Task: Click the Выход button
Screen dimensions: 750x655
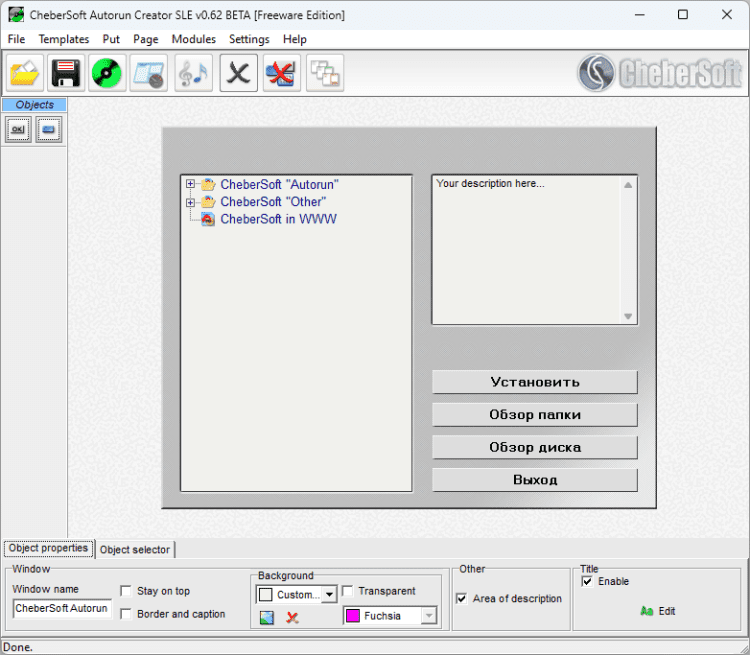Action: pos(535,479)
